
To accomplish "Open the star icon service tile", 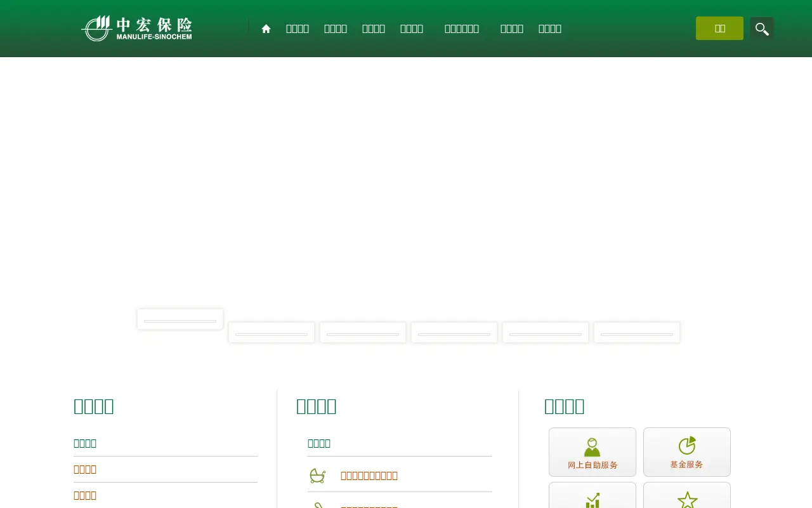I will [x=687, y=495].
